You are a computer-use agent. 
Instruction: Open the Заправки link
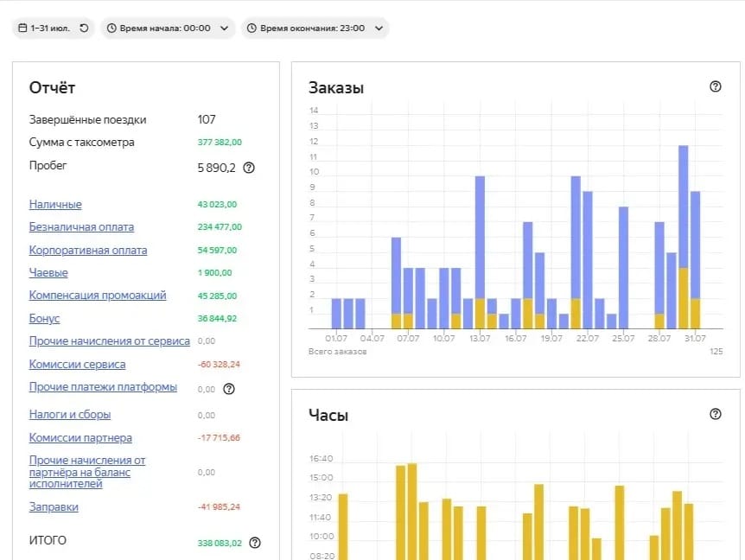(54, 506)
